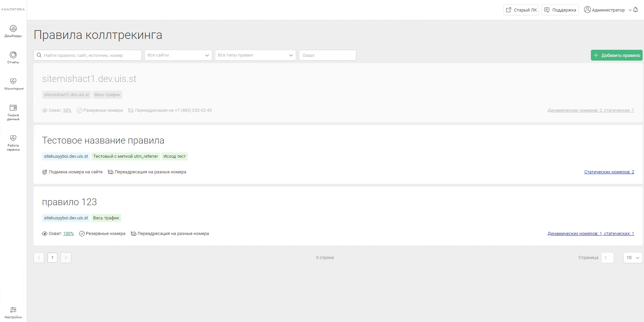The image size is (644, 322).
Task: Click the АНАЛИТИКА logo label
Action: (13, 9)
